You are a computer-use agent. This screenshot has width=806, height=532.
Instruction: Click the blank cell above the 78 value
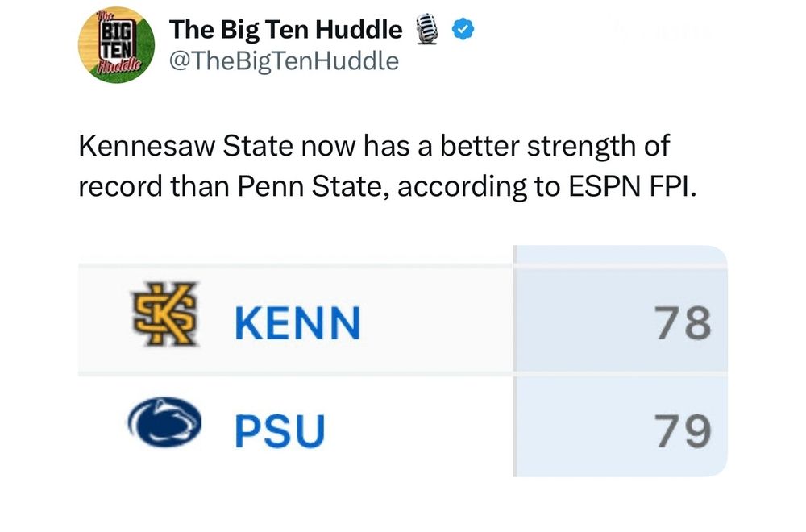621,256
